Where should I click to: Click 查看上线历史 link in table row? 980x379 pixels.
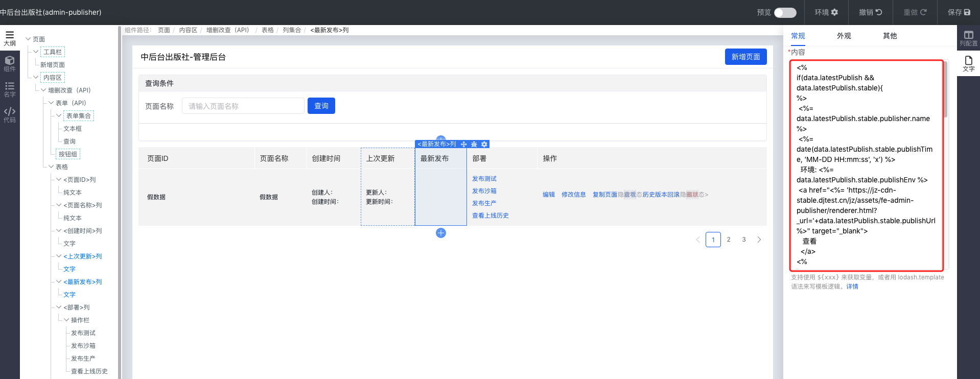point(491,216)
